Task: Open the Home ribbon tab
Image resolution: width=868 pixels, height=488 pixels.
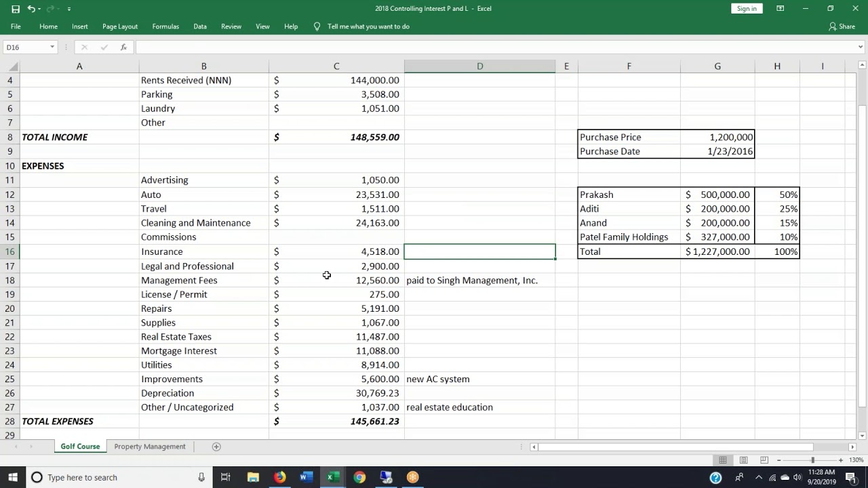Action: (x=48, y=26)
